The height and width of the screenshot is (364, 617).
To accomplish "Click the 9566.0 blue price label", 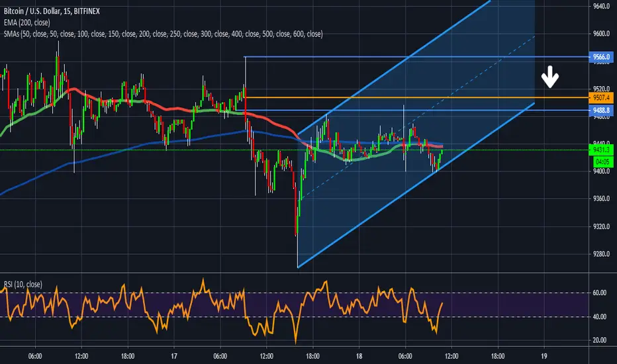I will 601,57.
